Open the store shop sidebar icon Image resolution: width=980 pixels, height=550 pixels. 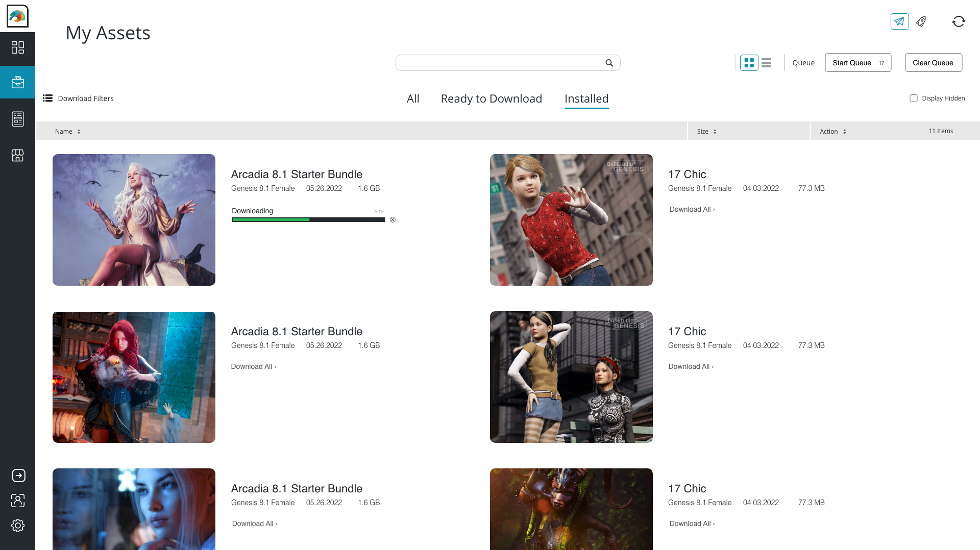coord(18,156)
